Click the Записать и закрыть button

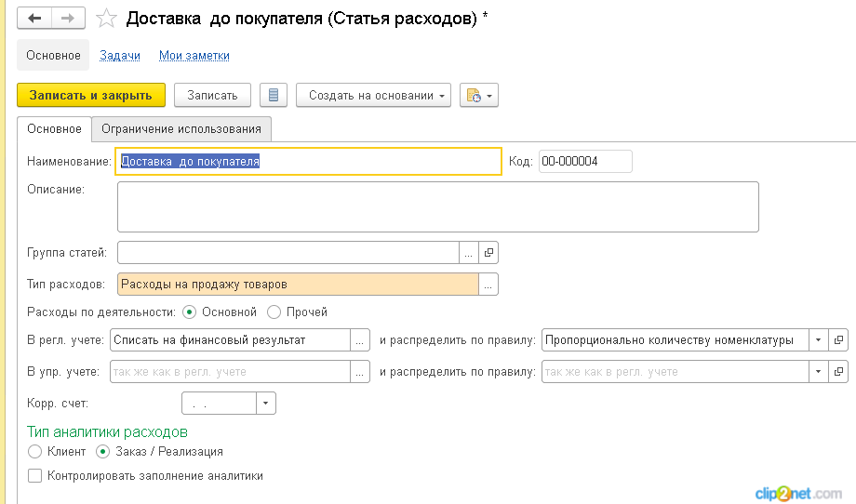pyautogui.click(x=91, y=95)
